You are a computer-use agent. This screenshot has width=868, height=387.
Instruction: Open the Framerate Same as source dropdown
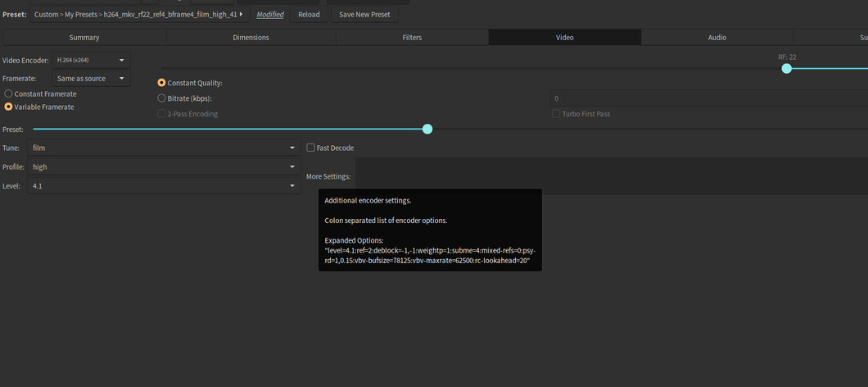(91, 78)
